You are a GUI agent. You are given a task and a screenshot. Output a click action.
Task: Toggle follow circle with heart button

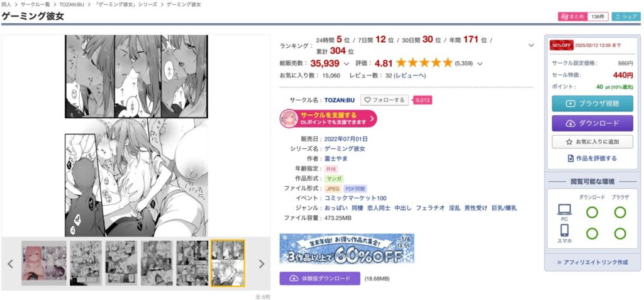pyautogui.click(x=384, y=100)
